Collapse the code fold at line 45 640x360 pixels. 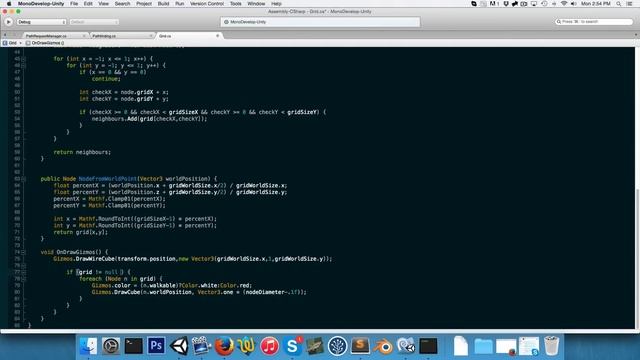tap(23, 59)
